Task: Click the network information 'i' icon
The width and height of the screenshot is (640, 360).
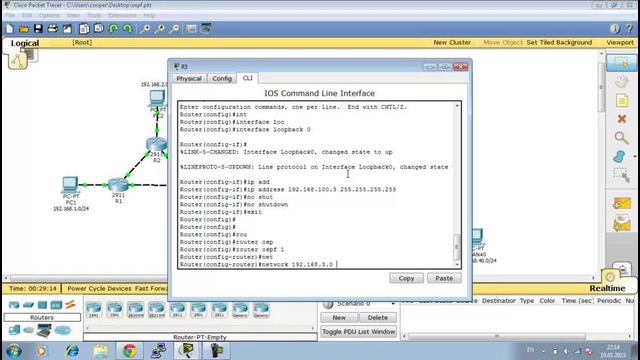Action: [x=615, y=29]
